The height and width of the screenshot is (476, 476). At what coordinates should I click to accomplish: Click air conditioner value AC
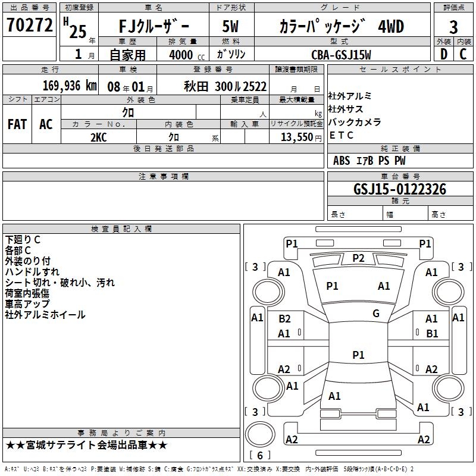coord(46,124)
